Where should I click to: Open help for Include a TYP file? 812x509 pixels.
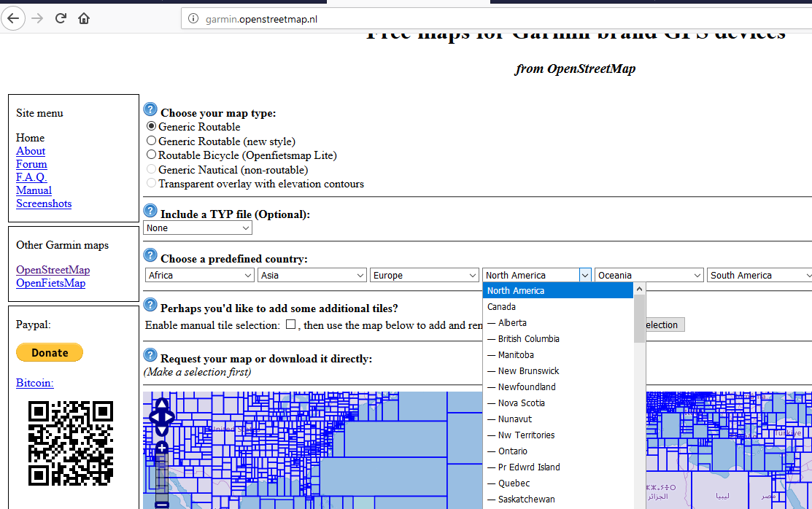[150, 211]
